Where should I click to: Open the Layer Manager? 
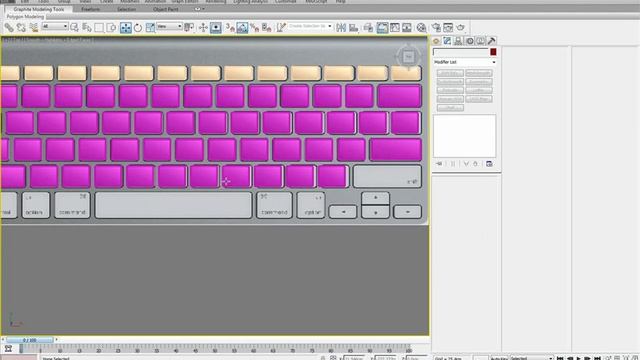tap(368, 28)
